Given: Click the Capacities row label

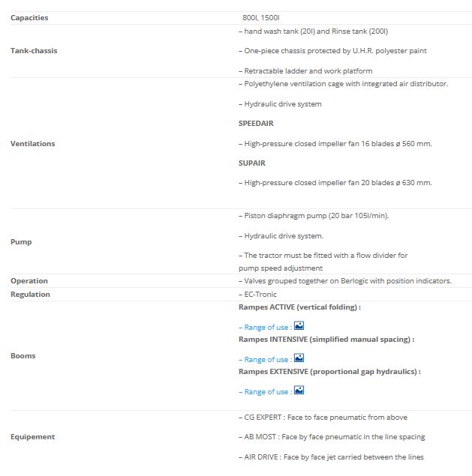Looking at the screenshot, I should point(30,17).
